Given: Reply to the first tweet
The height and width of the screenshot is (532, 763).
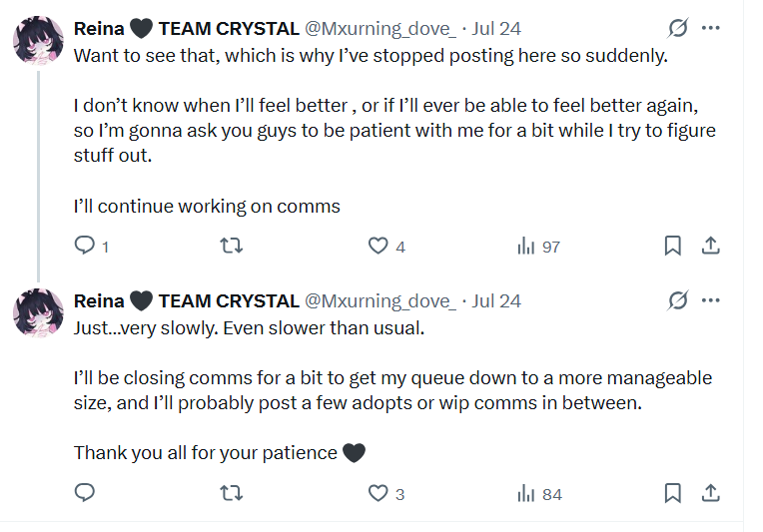Looking at the screenshot, I should 86,246.
